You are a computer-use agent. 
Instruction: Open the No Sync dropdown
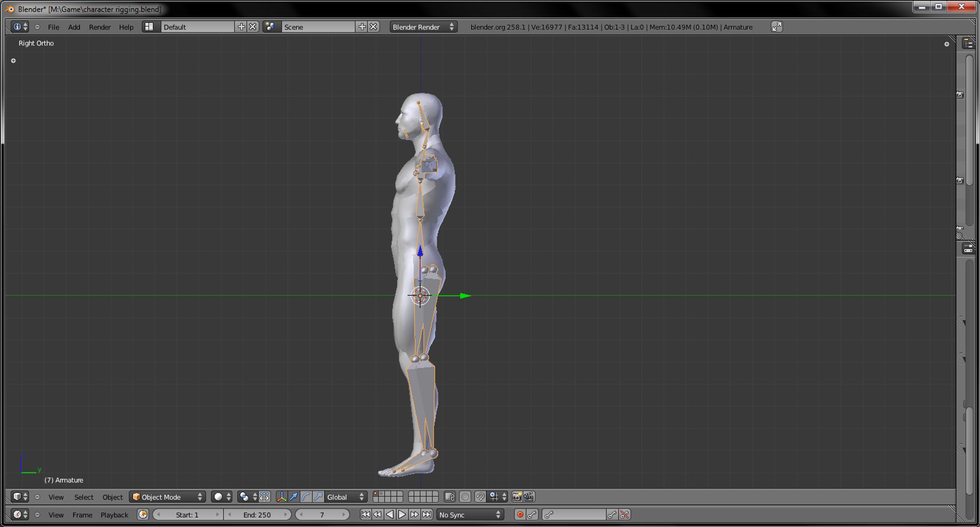tap(470, 515)
